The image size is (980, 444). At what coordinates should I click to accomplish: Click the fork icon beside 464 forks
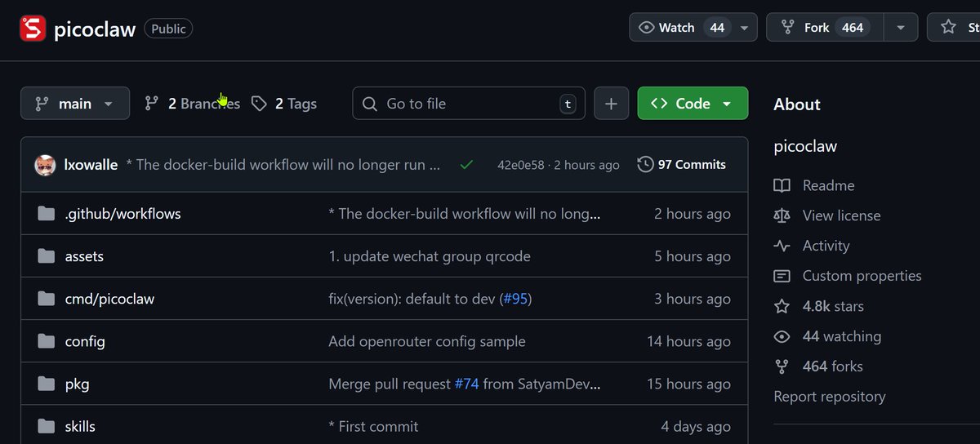pyautogui.click(x=782, y=366)
